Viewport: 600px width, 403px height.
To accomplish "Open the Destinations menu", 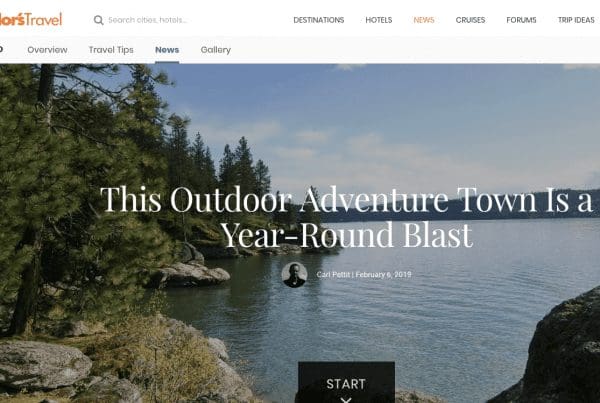I will click(319, 20).
